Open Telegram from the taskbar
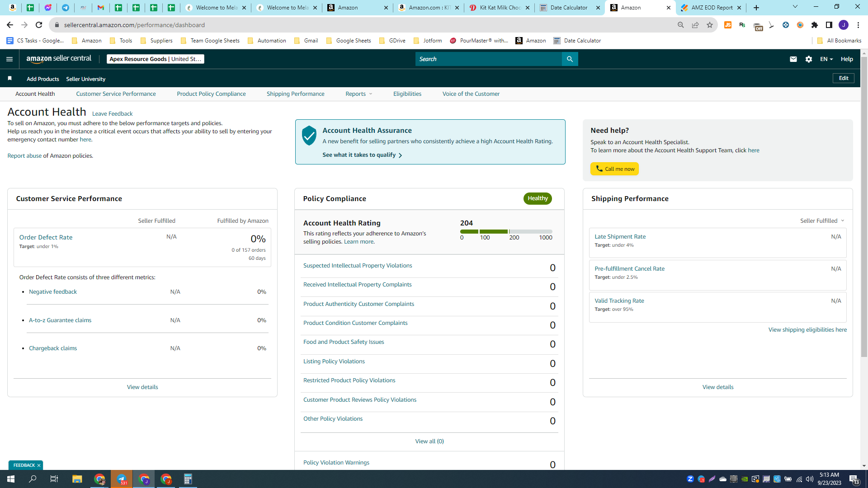Image resolution: width=868 pixels, height=488 pixels. coord(122,479)
